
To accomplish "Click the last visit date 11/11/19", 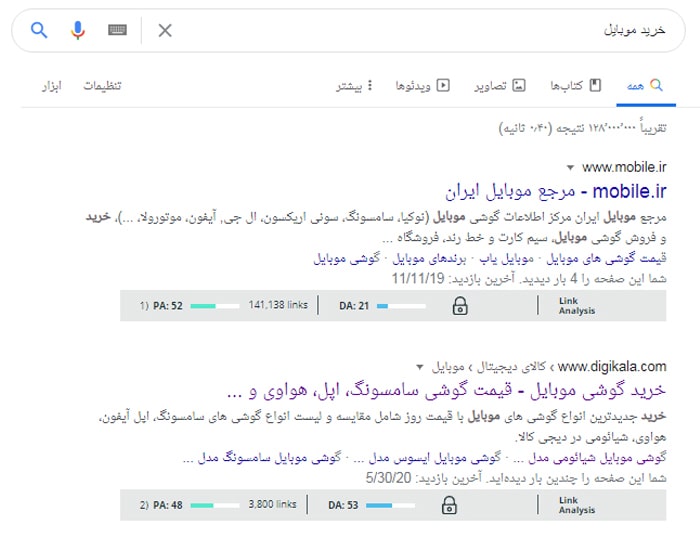I will pos(418,279).
